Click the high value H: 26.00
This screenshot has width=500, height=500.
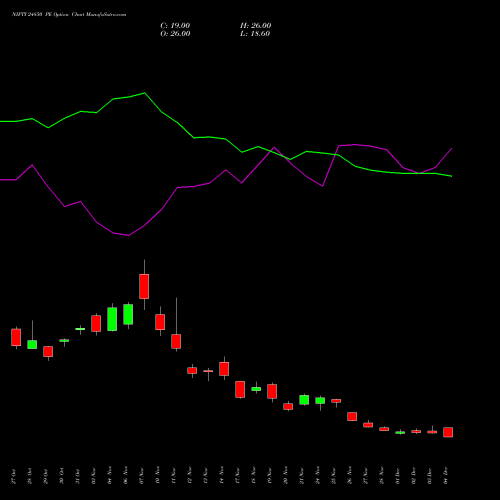pyautogui.click(x=256, y=26)
